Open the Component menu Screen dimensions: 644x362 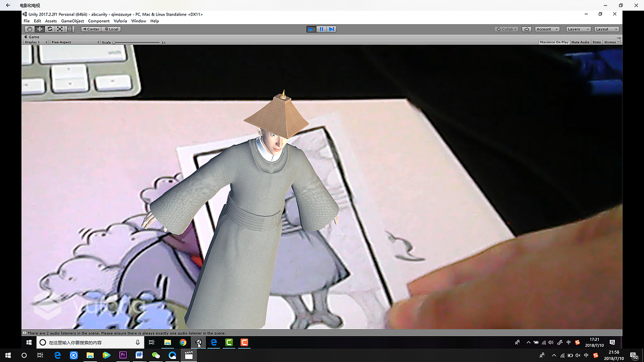(99, 21)
